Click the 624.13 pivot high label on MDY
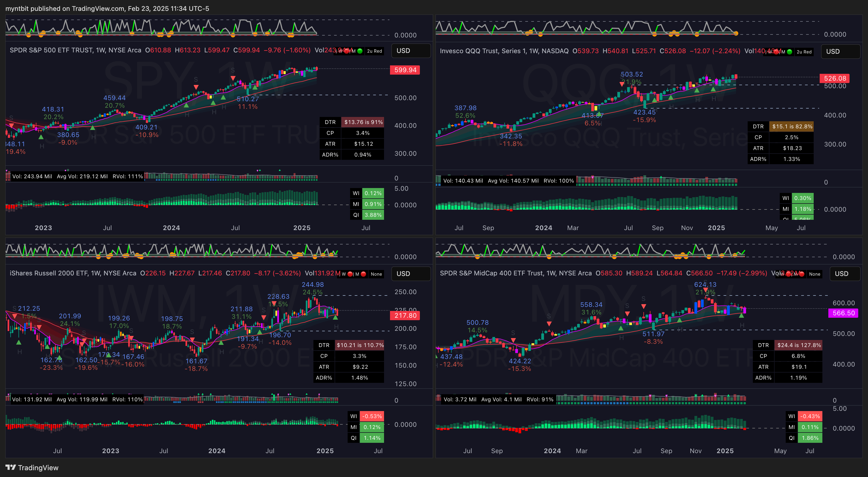The image size is (868, 477). [705, 285]
